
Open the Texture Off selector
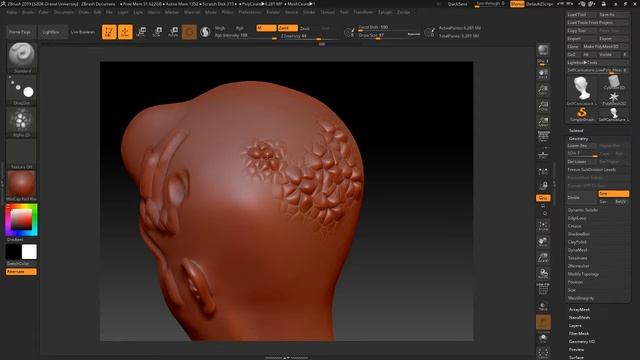(22, 152)
